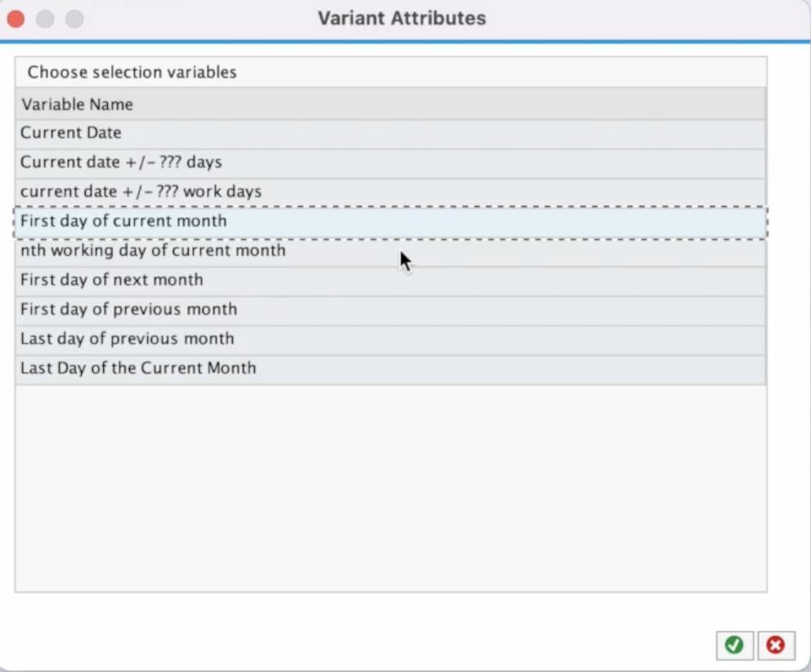Viewport: 811px width, 672px height.
Task: Choose Last Day of the Current Month
Action: 138,369
